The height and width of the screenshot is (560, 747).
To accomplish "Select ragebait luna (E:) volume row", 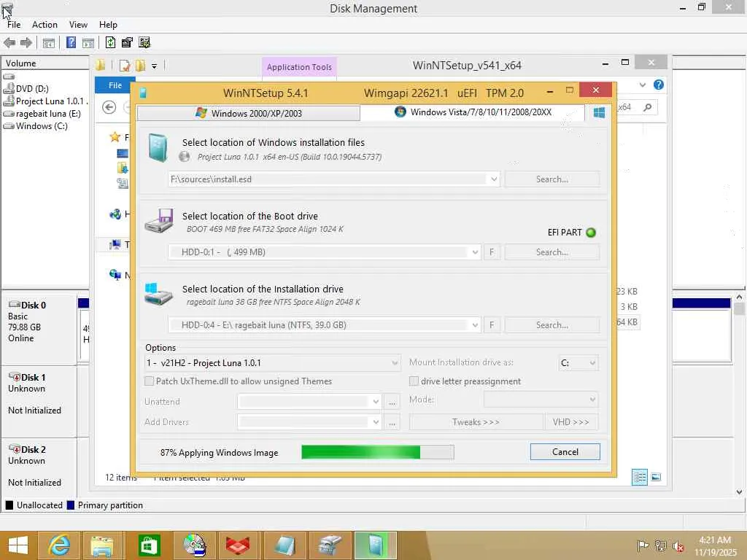I will pyautogui.click(x=45, y=113).
